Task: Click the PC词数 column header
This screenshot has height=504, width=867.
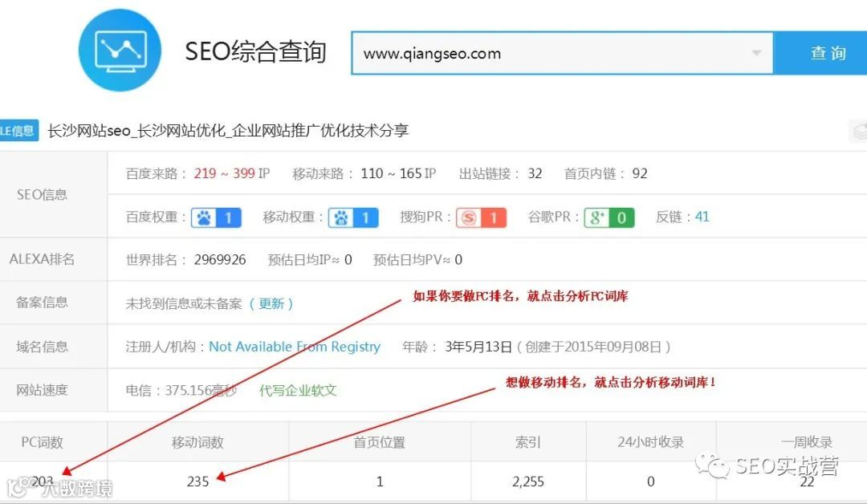Action: click(x=42, y=442)
